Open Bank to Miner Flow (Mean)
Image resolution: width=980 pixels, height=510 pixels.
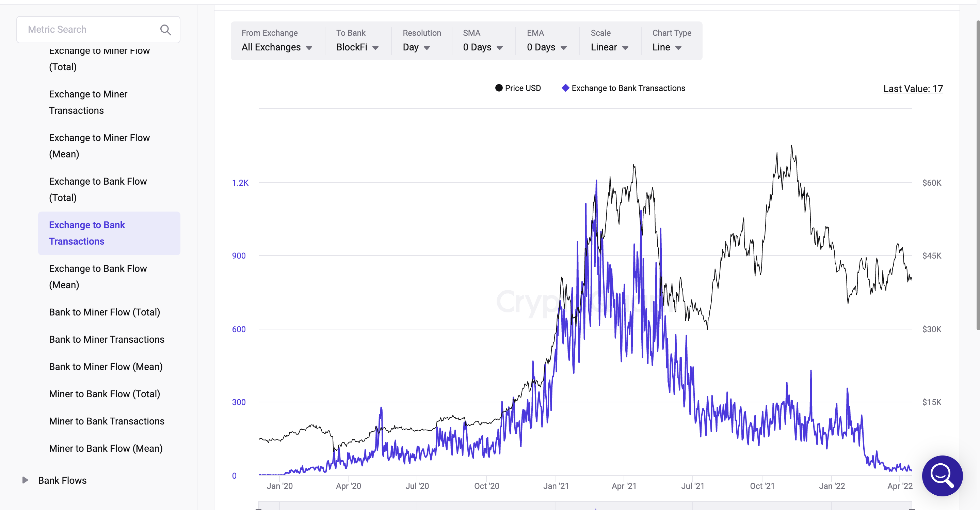click(106, 367)
